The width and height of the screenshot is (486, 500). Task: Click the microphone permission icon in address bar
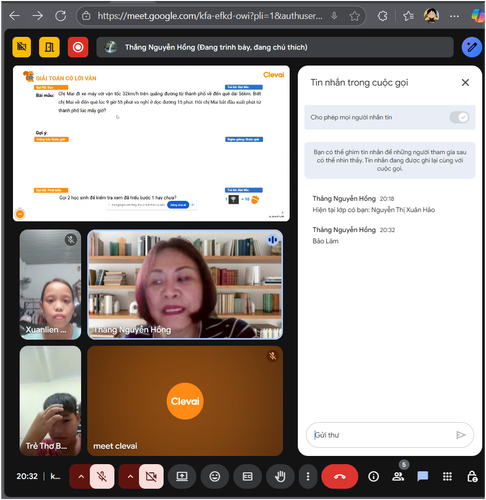(x=334, y=16)
